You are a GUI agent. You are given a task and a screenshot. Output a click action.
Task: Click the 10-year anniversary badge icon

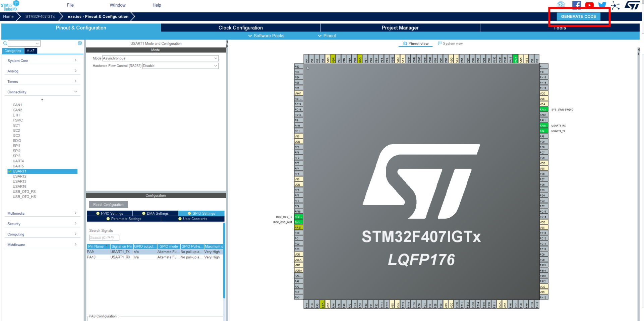coord(561,5)
